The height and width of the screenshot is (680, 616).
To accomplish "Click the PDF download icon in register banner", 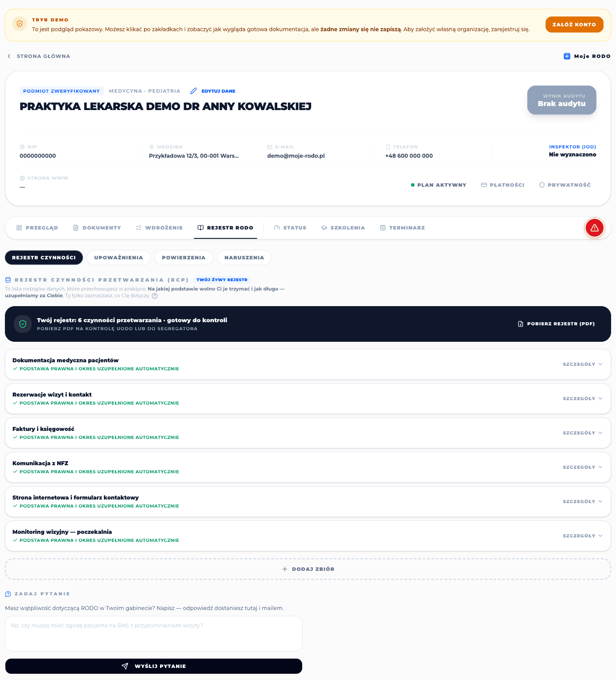I will click(x=521, y=324).
